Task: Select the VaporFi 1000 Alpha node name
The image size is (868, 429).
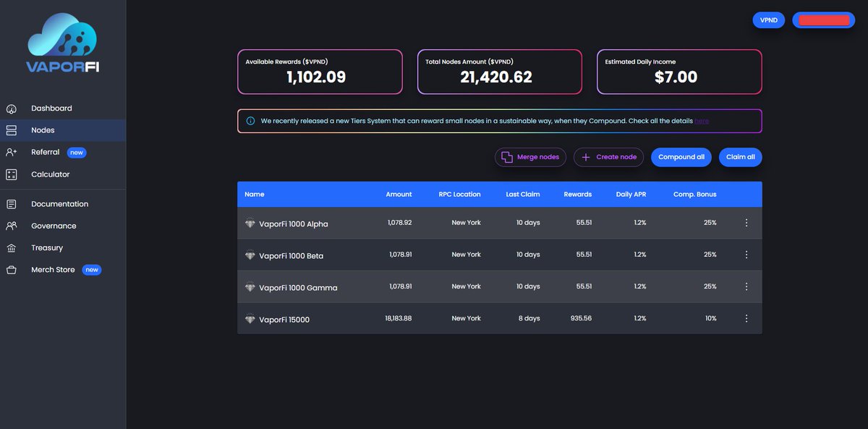Action: click(294, 224)
